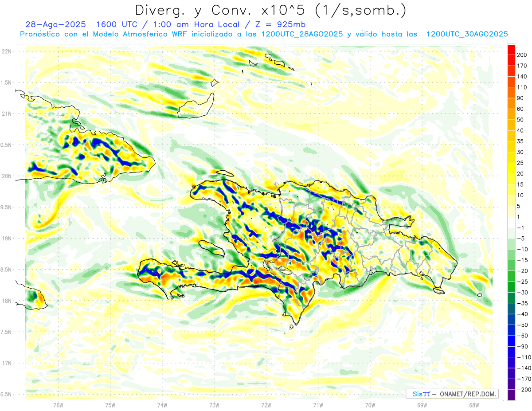Viewport: 532px width, 411px height.
Task: Click the '74W' longitude label
Action: [162, 405]
